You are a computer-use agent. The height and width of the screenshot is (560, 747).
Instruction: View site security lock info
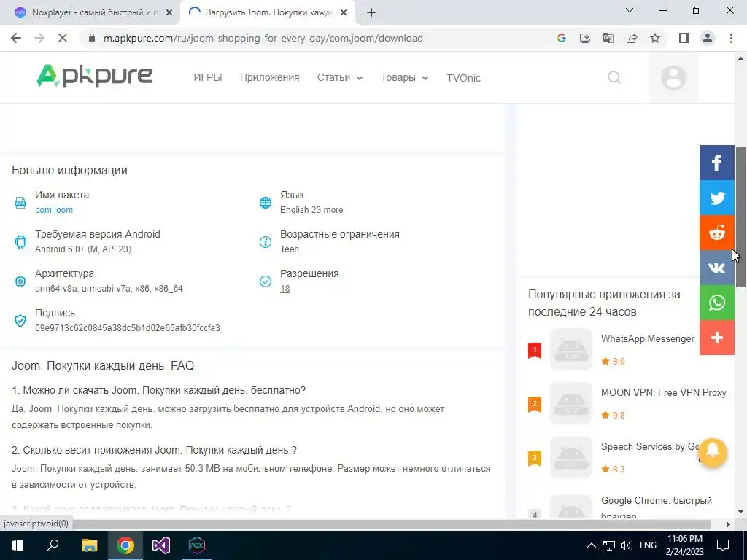tap(93, 38)
